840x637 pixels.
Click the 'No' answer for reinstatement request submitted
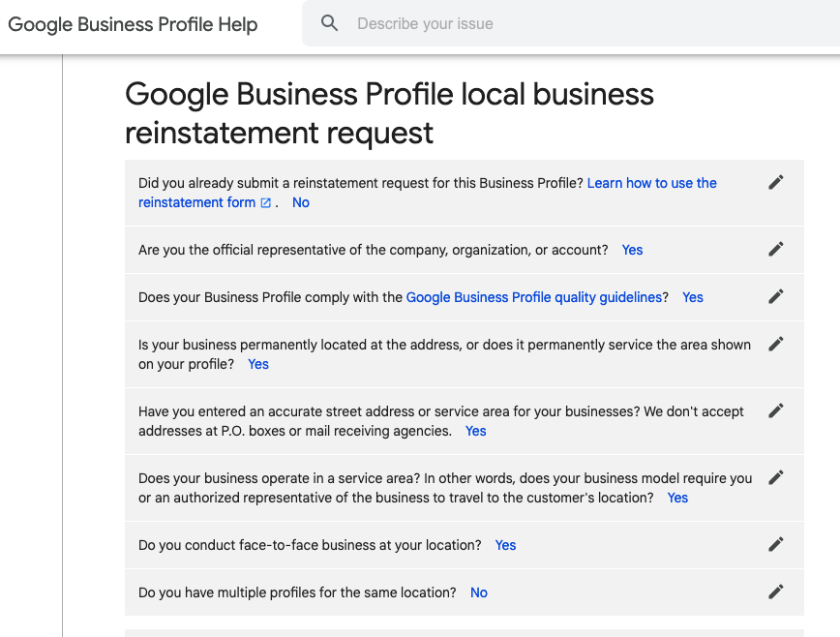coord(301,202)
